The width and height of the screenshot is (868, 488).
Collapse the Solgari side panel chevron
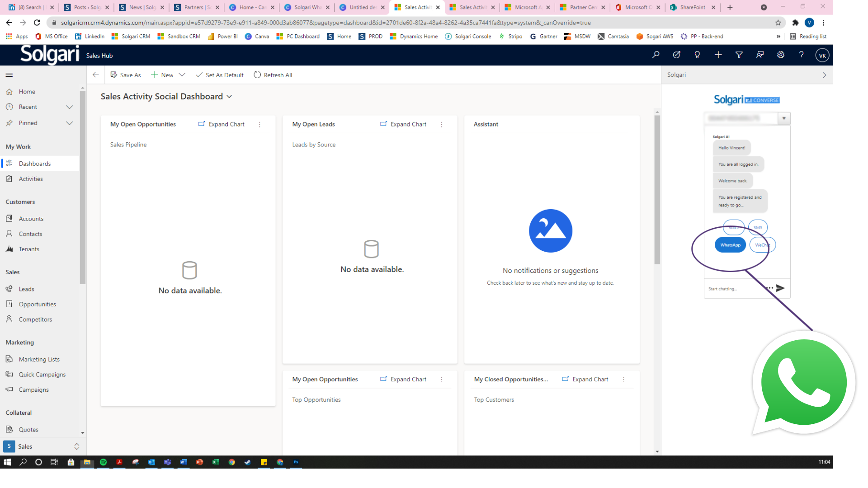[824, 75]
